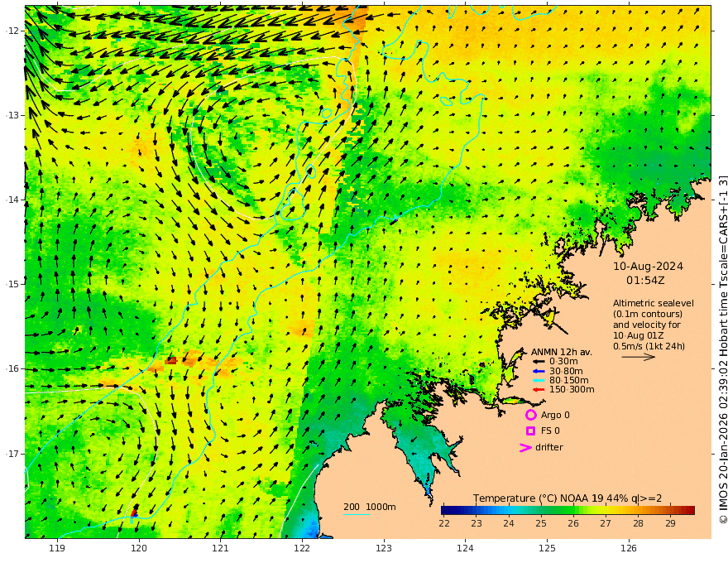Click the longitude axis label 120

click(x=139, y=548)
